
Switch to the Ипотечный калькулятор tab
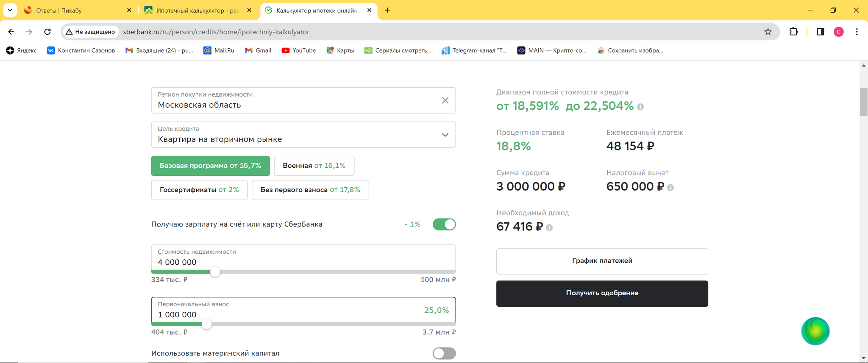[198, 10]
